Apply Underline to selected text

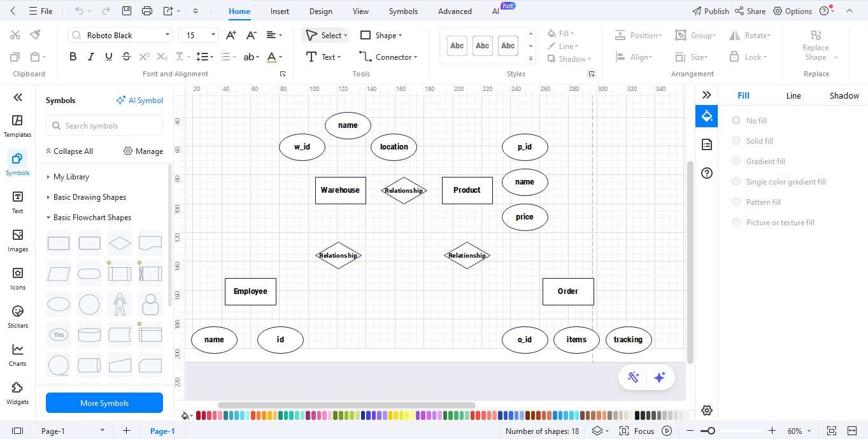[x=108, y=57]
